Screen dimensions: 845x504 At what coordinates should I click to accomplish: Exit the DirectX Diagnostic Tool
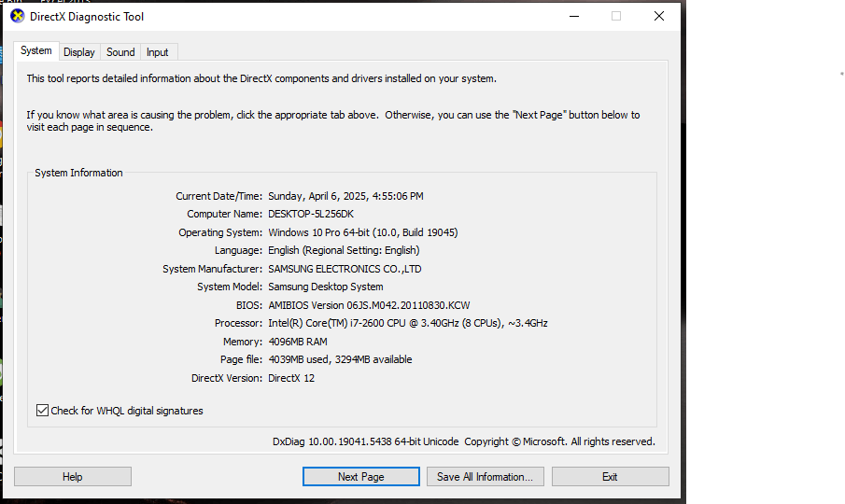610,477
